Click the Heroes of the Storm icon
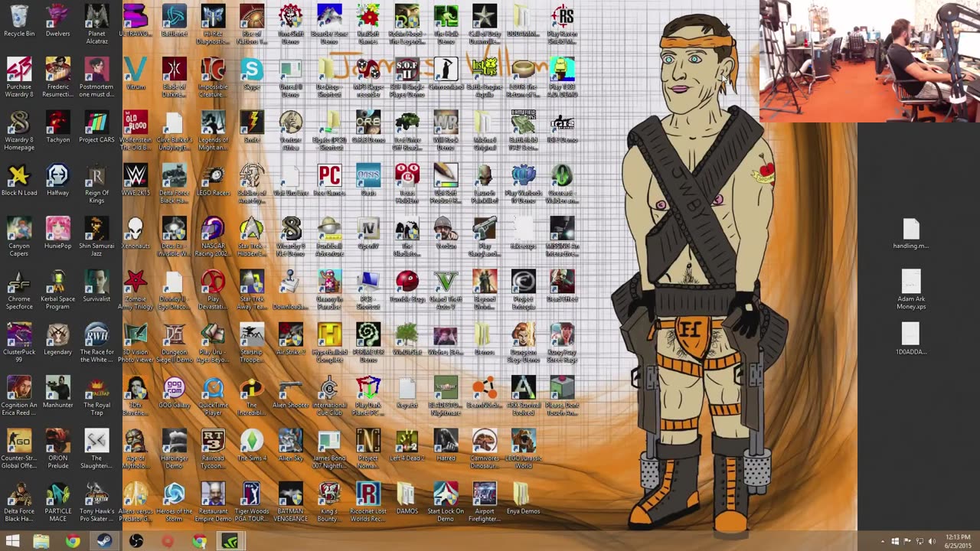This screenshot has width=980, height=551. click(175, 500)
